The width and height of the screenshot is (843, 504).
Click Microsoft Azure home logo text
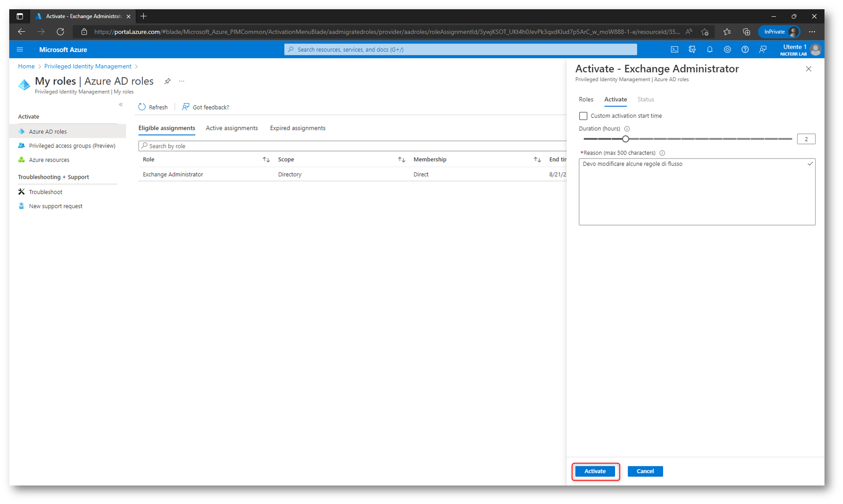click(x=63, y=49)
